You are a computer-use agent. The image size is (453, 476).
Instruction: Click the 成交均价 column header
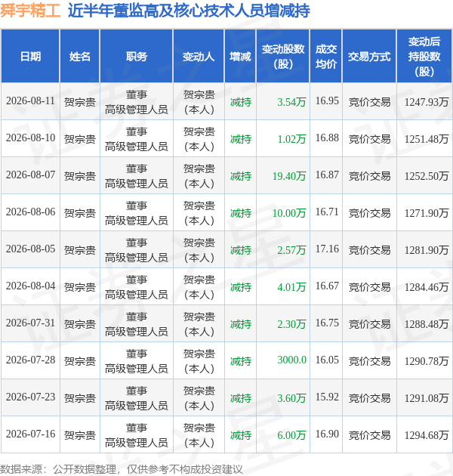click(326, 57)
